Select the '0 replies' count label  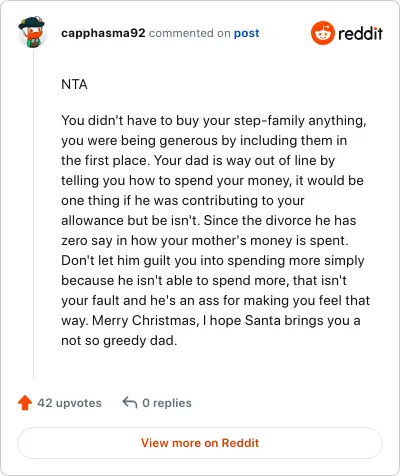167,403
